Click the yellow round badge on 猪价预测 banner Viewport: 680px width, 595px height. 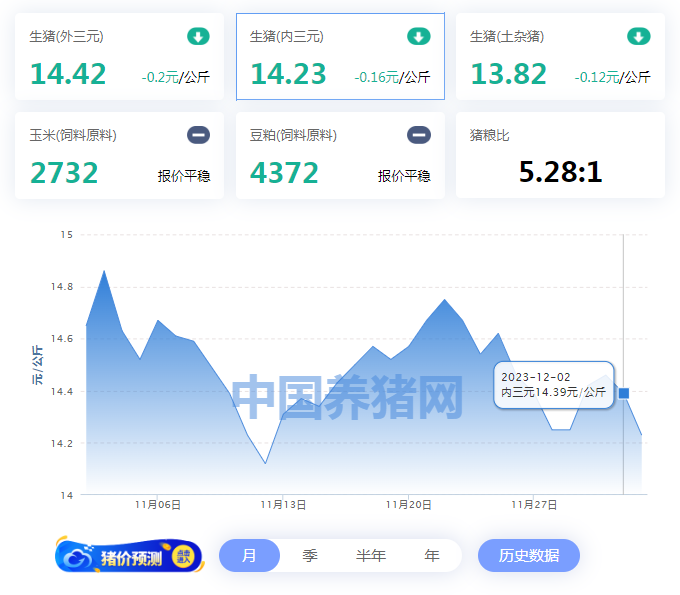[x=185, y=556]
